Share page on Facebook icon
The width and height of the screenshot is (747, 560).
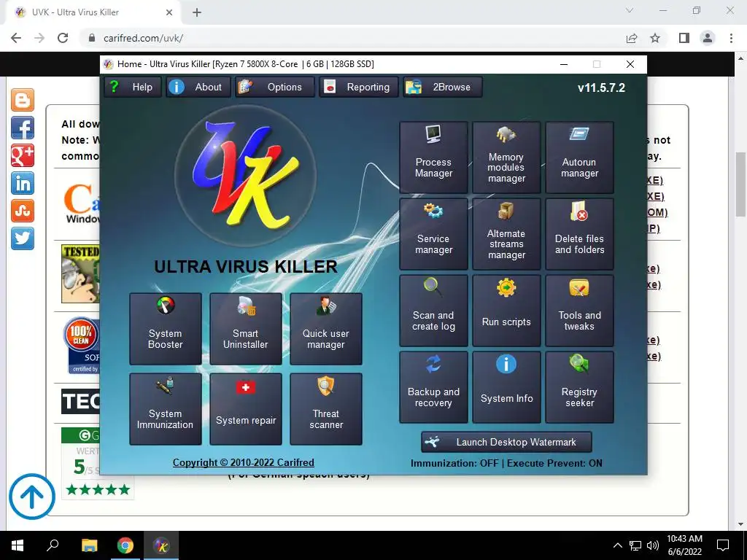point(23,128)
